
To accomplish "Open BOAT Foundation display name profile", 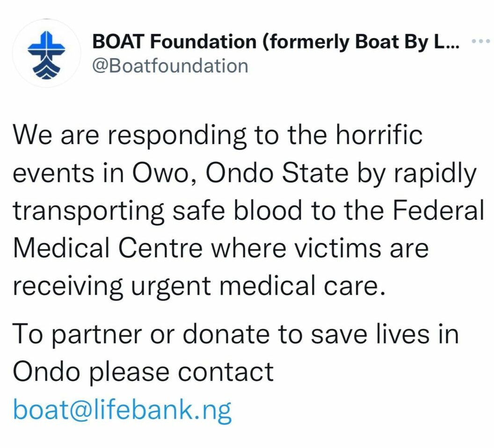I will tap(276, 42).
